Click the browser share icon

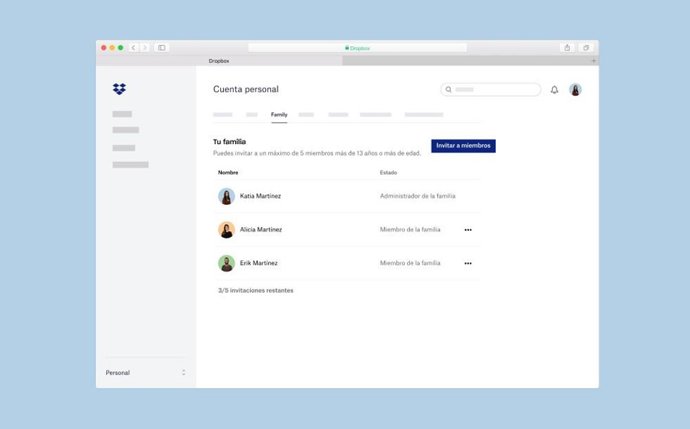[x=567, y=48]
